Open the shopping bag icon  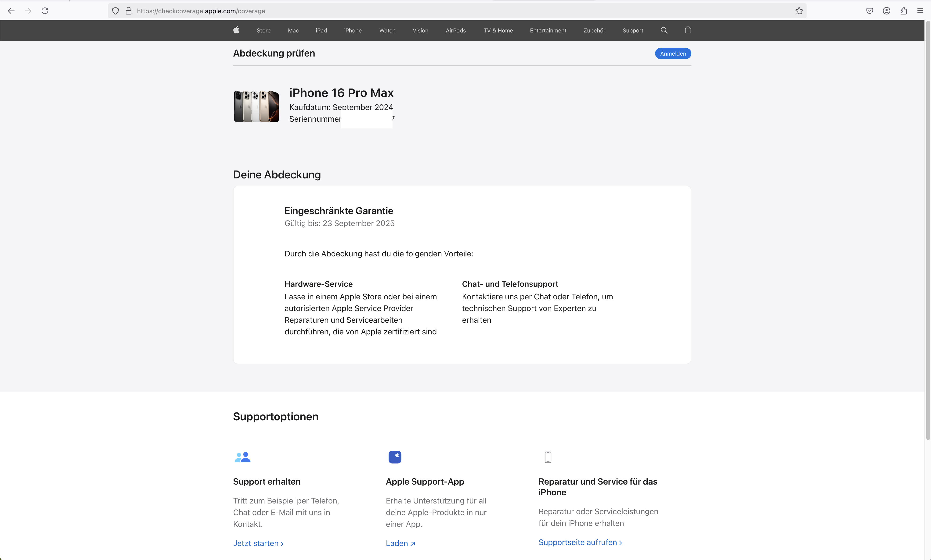[688, 30]
